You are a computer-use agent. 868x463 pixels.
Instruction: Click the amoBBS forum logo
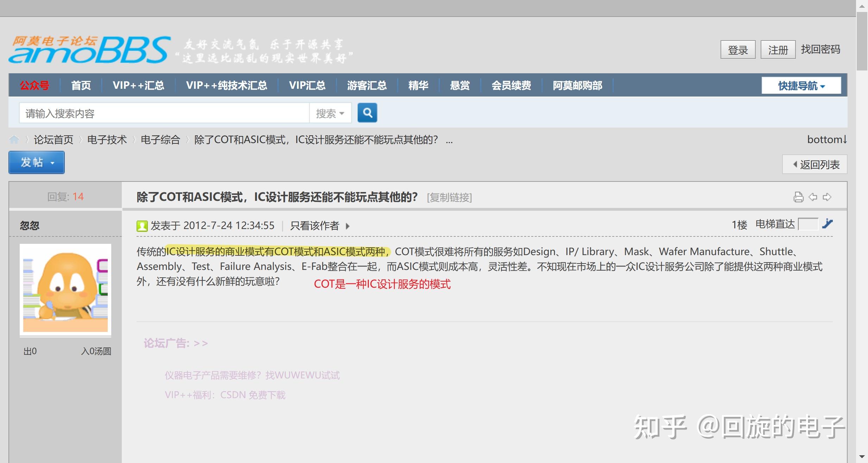coord(88,49)
